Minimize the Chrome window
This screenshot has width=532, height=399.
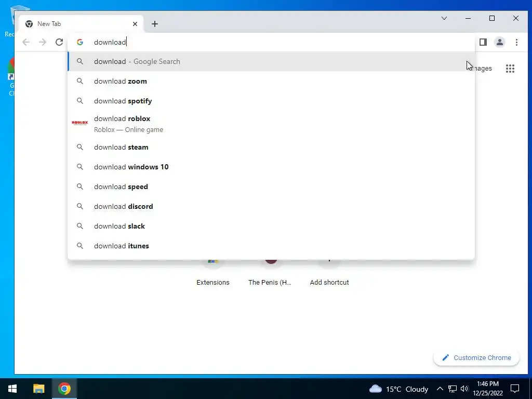[x=468, y=18]
